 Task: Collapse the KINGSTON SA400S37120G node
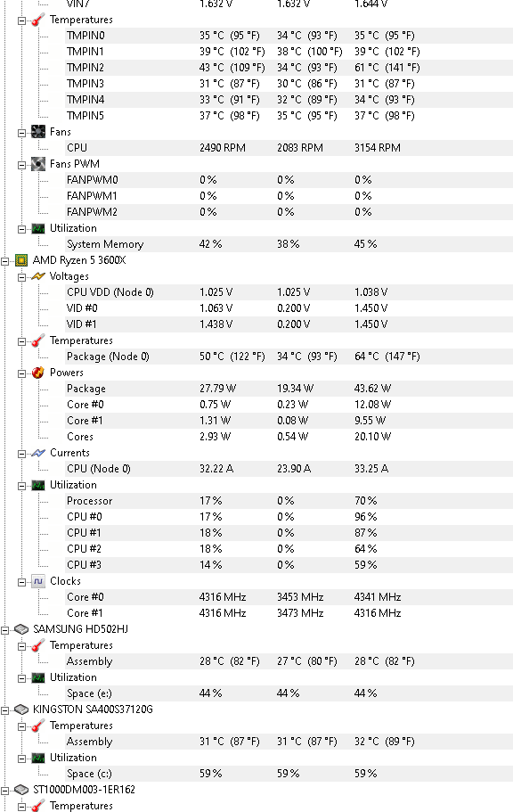tap(4, 710)
